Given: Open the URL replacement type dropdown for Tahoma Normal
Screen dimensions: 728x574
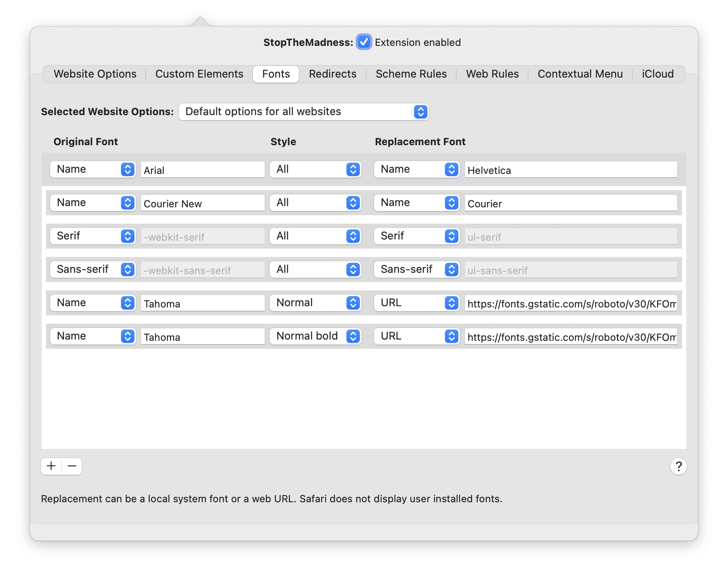Looking at the screenshot, I should [x=417, y=303].
